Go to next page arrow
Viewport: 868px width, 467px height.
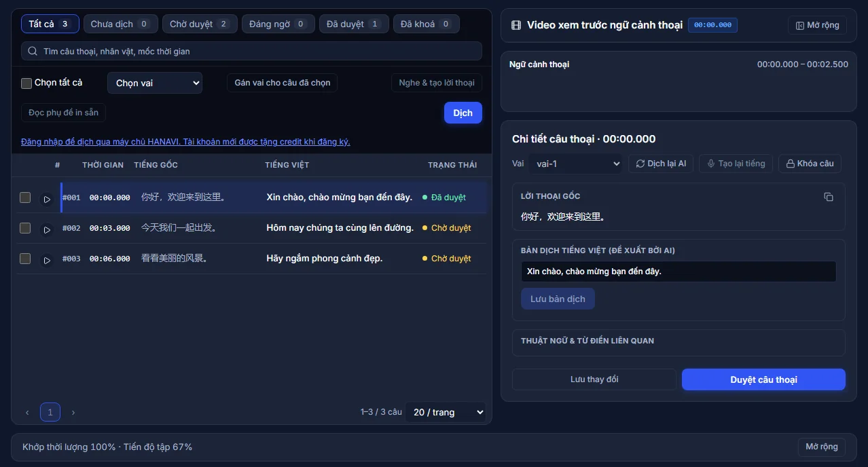[x=73, y=412]
